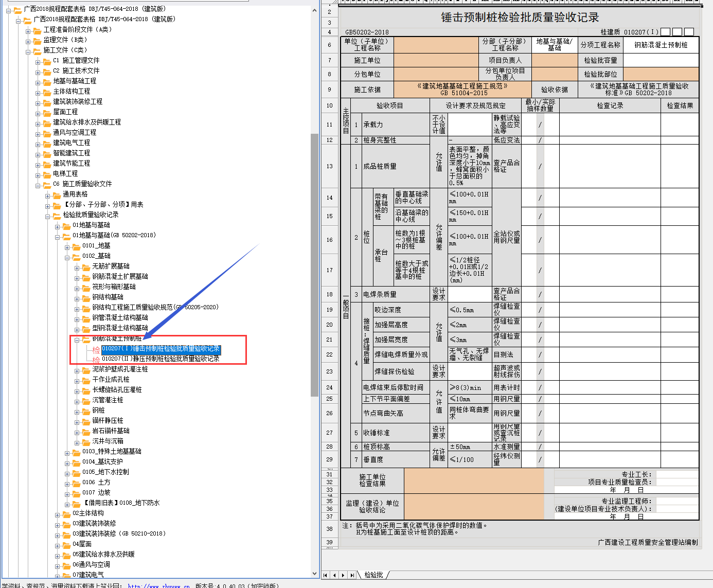This screenshot has height=588, width=713.
Task: Click folder icon of 无筋扩展基础
Action: tap(86, 267)
